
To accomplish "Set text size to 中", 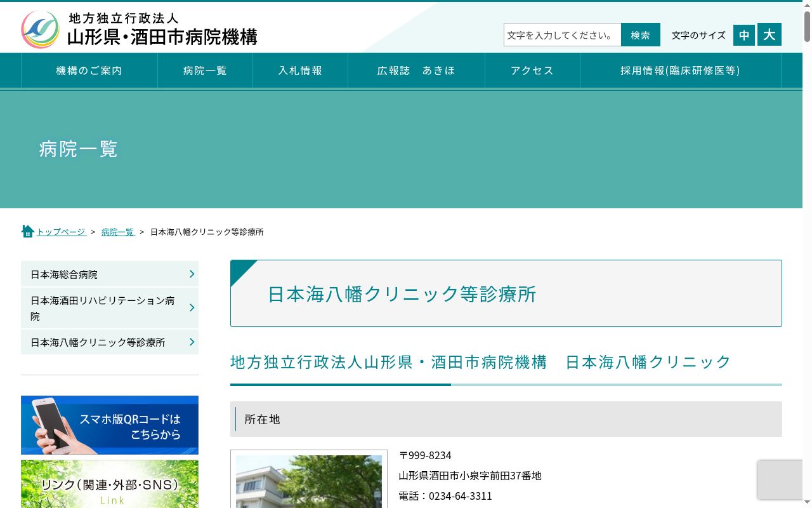I will [x=744, y=36].
